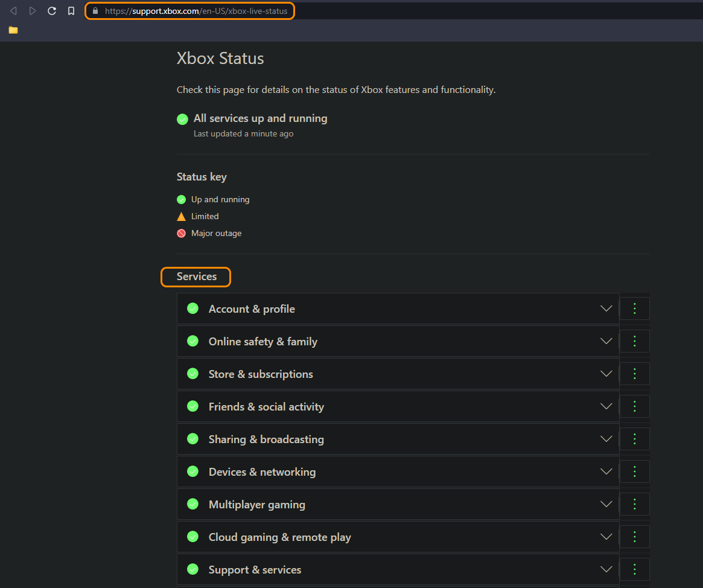This screenshot has height=588, width=703.
Task: Expand Sharing & broadcasting chevron
Action: (606, 439)
